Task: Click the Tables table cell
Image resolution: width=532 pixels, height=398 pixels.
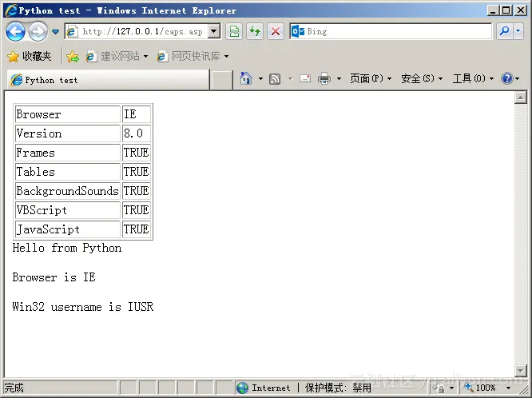Action: pos(68,172)
